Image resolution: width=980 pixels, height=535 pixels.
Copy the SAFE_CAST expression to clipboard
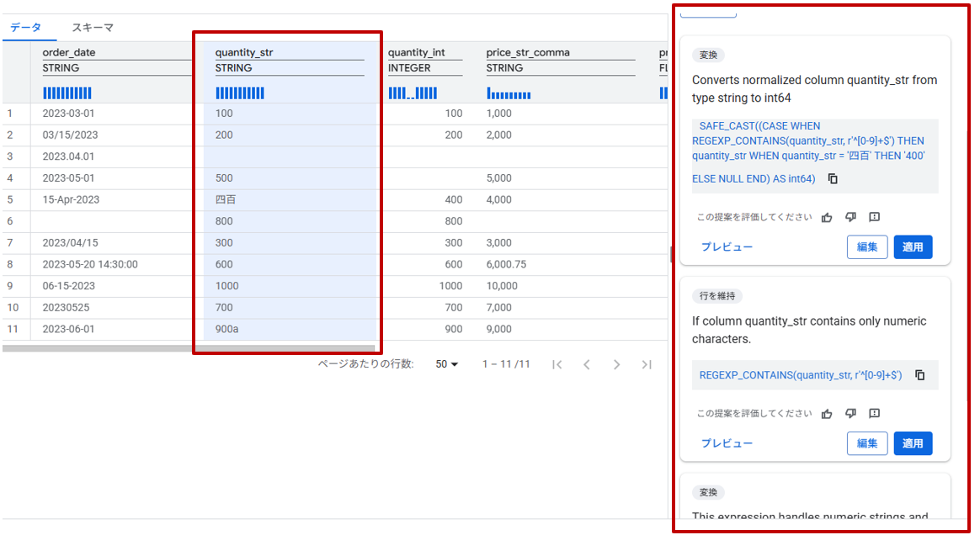[x=833, y=178]
